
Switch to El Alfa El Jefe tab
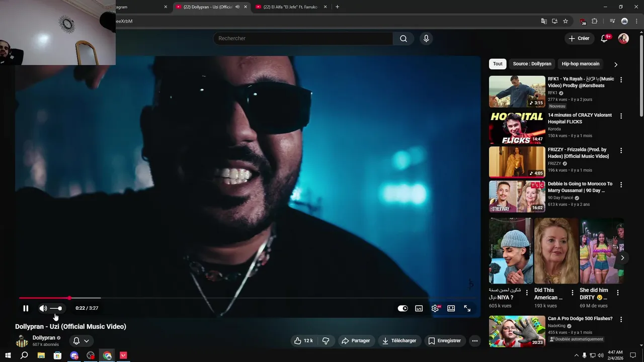[290, 7]
